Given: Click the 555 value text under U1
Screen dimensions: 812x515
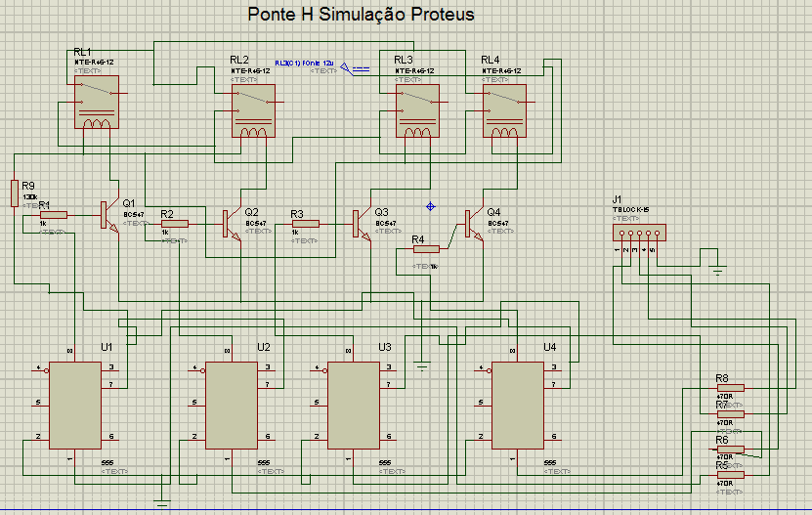Looking at the screenshot, I should [107, 462].
